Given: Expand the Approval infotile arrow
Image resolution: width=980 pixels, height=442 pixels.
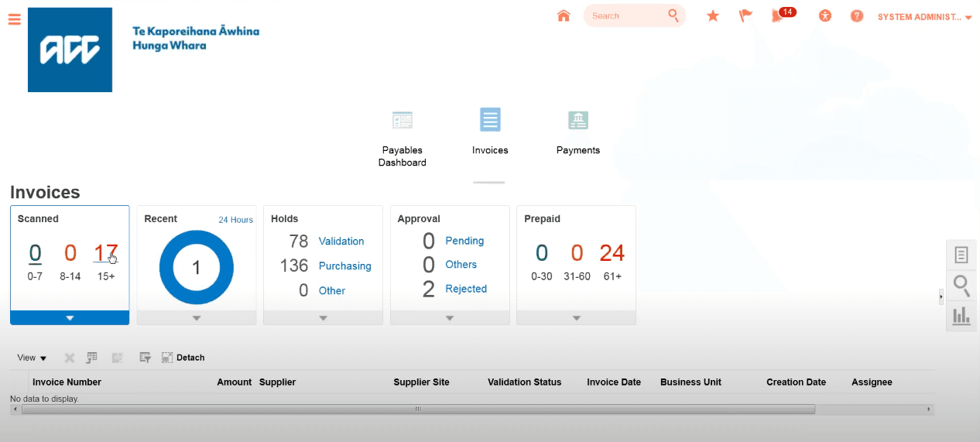Looking at the screenshot, I should pyautogui.click(x=450, y=318).
